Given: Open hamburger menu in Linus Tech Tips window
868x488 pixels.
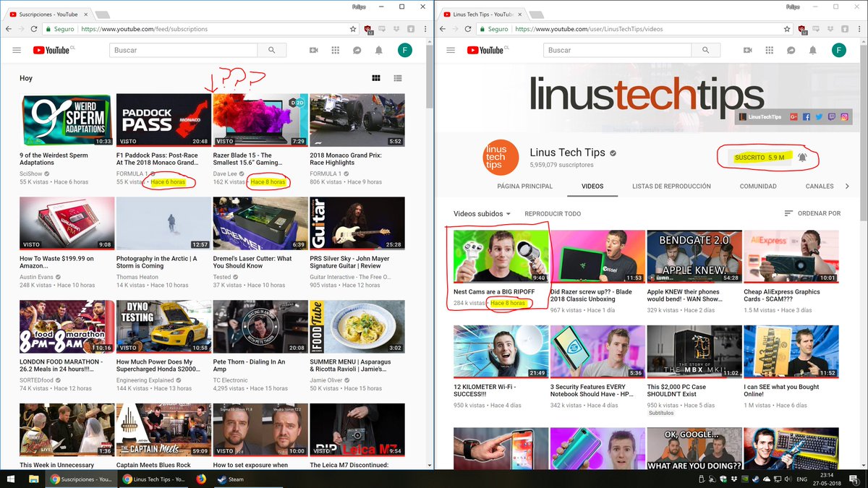Looking at the screenshot, I should 451,50.
